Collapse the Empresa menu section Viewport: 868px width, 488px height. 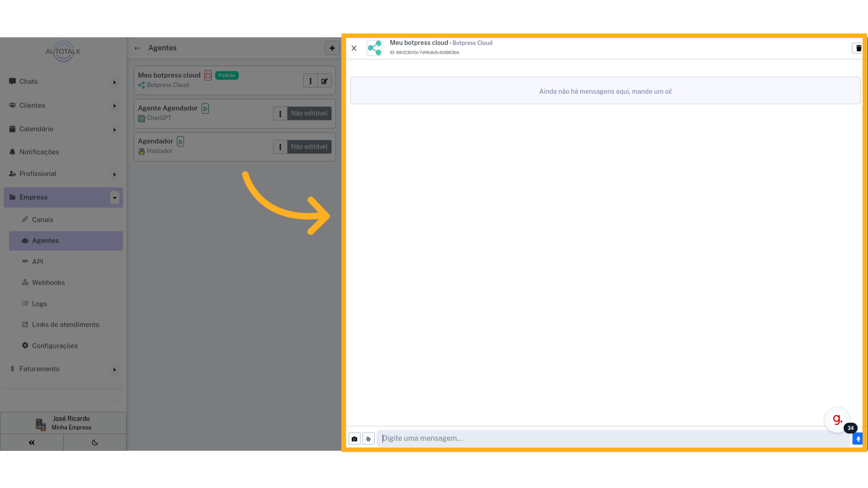(x=115, y=197)
